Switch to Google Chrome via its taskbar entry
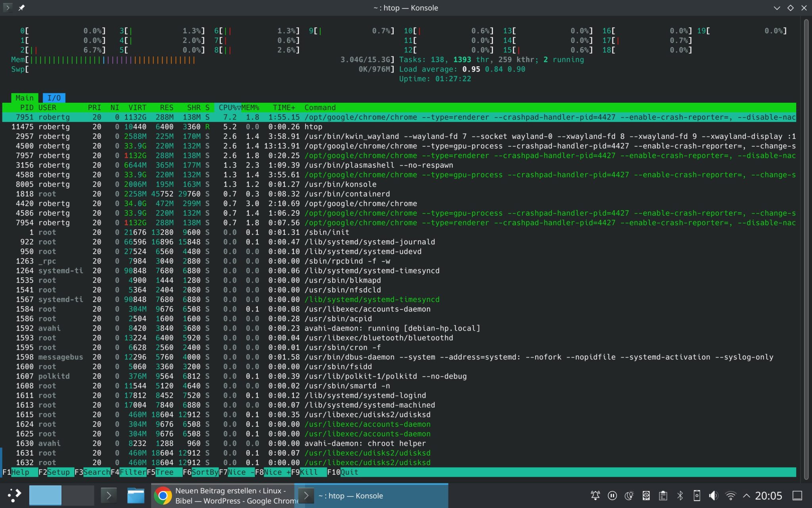 click(222, 495)
